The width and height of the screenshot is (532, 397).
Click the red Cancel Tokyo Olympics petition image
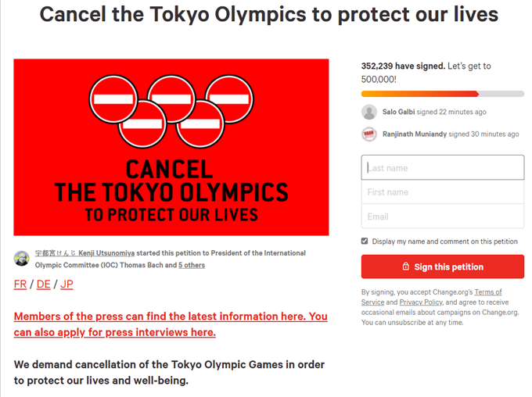click(x=171, y=147)
